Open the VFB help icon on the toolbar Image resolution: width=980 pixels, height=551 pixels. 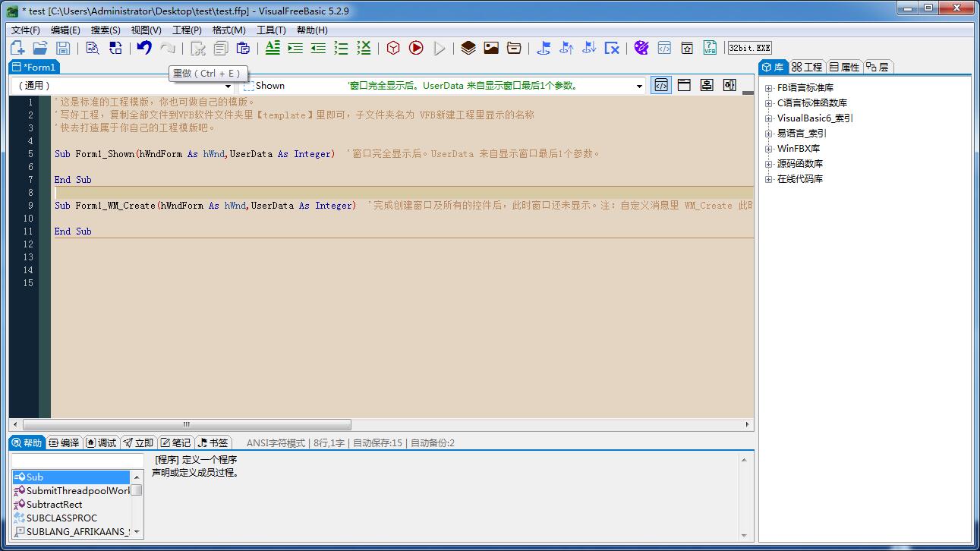(710, 47)
